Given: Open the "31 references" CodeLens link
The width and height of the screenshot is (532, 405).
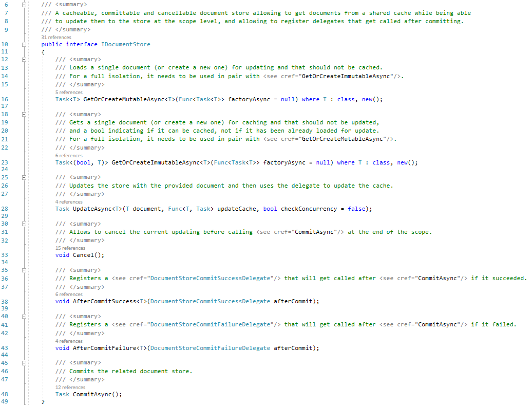Looking at the screenshot, I should click(x=56, y=38).
